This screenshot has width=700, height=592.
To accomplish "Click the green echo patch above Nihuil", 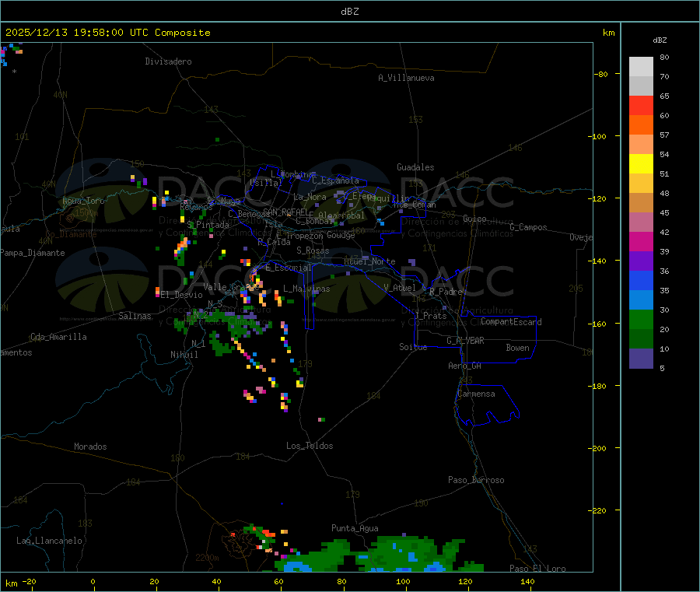I will pos(221,344).
